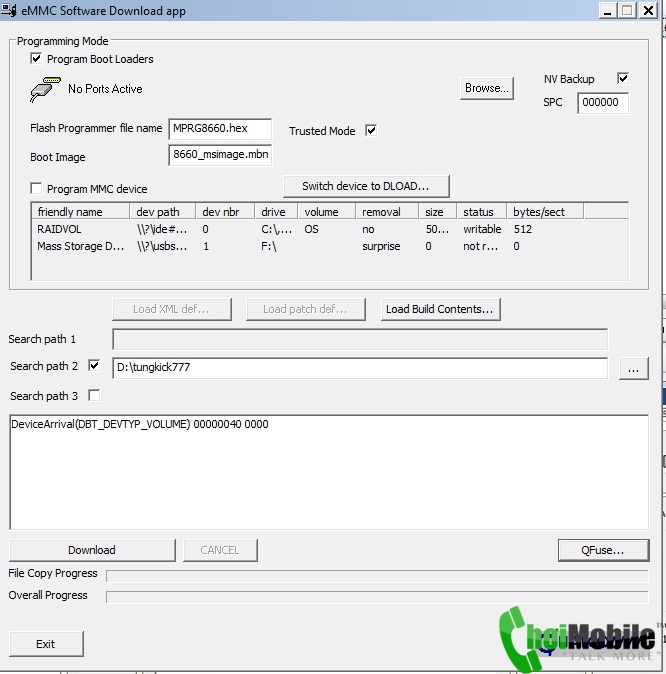Click the Load Build Contents button
The height and width of the screenshot is (674, 666).
click(440, 309)
